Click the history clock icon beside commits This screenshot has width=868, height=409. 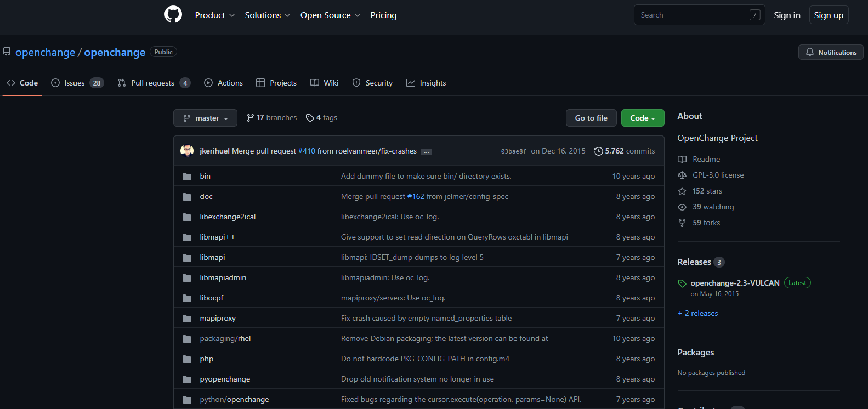[x=598, y=151]
